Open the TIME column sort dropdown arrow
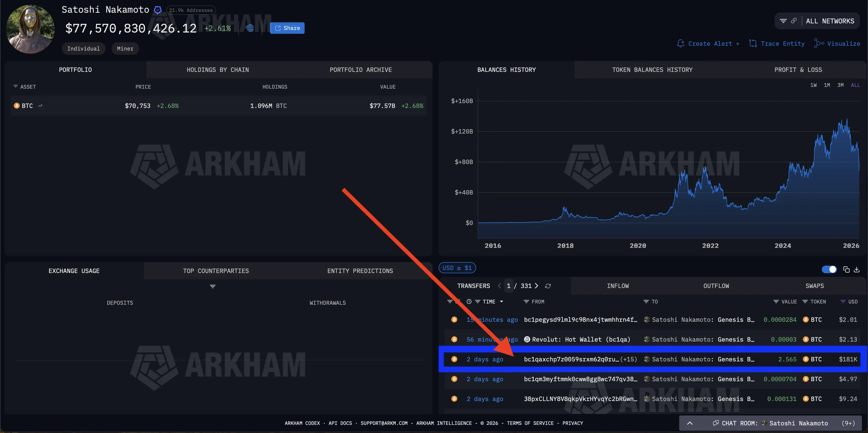Image resolution: width=868 pixels, height=433 pixels. (x=502, y=301)
